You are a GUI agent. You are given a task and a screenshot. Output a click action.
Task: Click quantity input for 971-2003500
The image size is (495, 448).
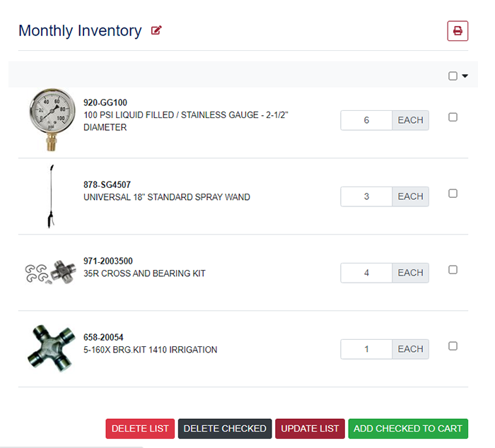[x=366, y=273]
